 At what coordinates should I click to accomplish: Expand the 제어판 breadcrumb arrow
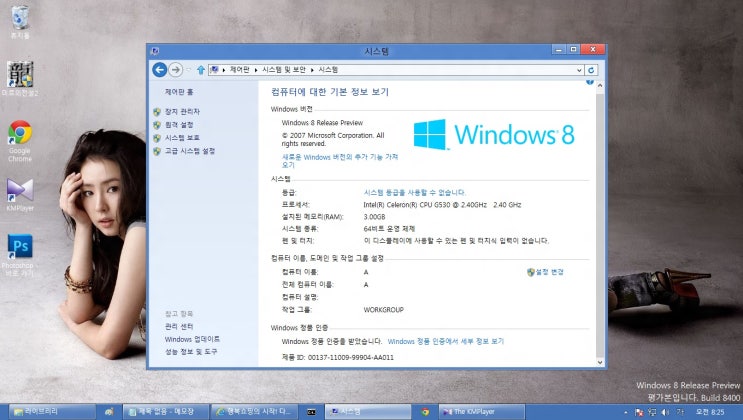tap(256, 70)
